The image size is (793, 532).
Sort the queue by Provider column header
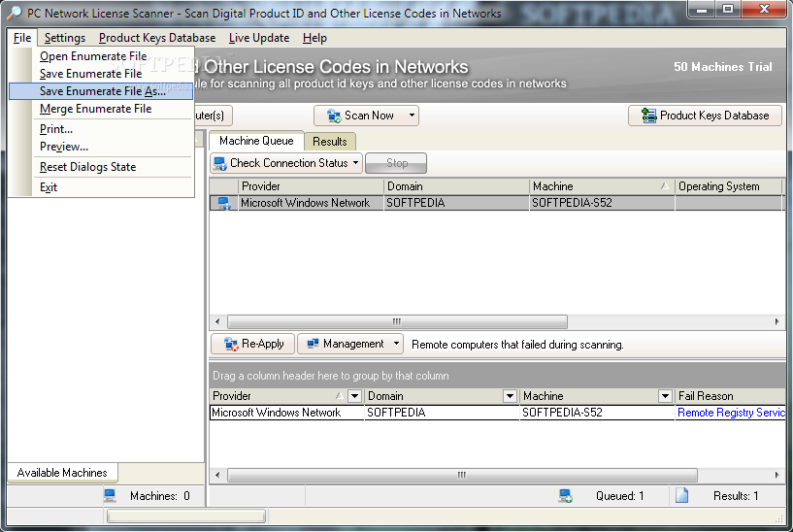point(311,186)
